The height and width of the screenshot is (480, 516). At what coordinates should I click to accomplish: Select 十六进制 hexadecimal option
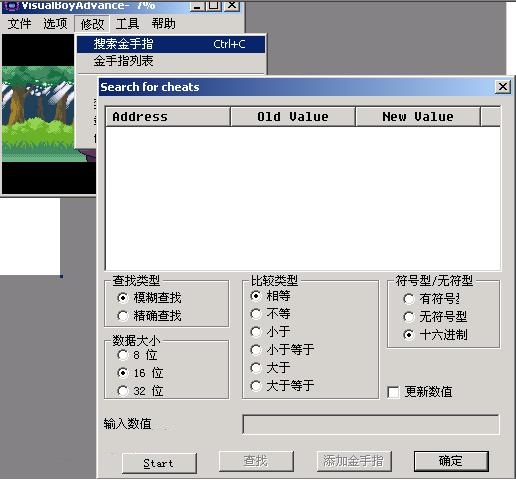pyautogui.click(x=435, y=335)
